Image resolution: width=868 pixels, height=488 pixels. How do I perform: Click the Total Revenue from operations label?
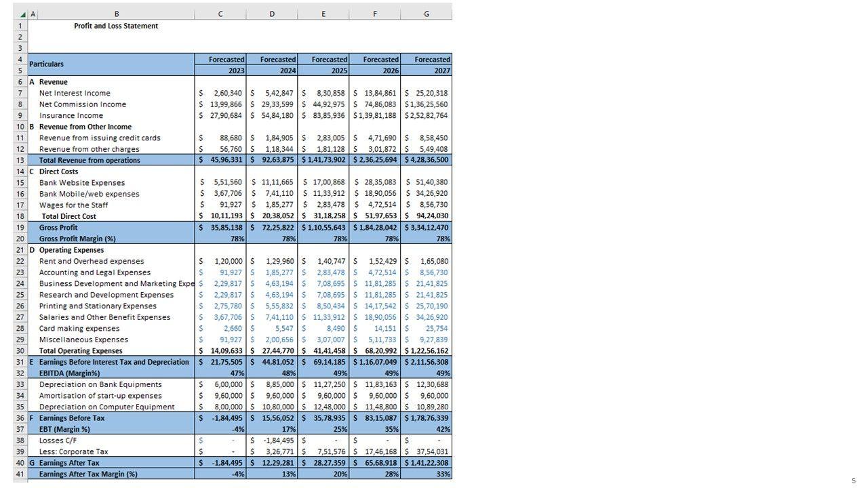(90, 160)
